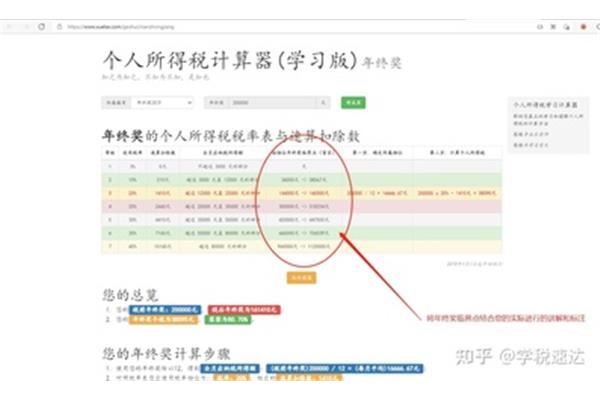The width and height of the screenshot is (600, 400).
Task: Click the heading 年终奖的个人所得税税率表与速算扣除数
Action: tap(231, 136)
